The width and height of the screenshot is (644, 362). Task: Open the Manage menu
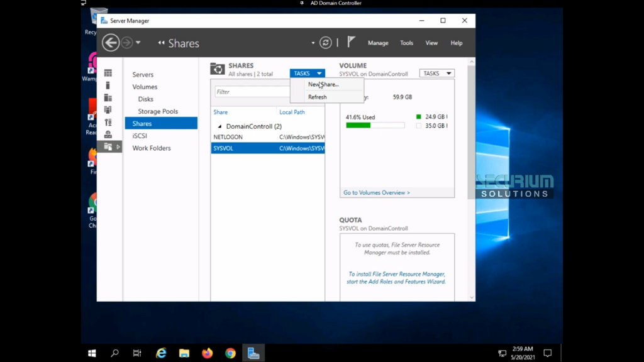[x=378, y=43]
